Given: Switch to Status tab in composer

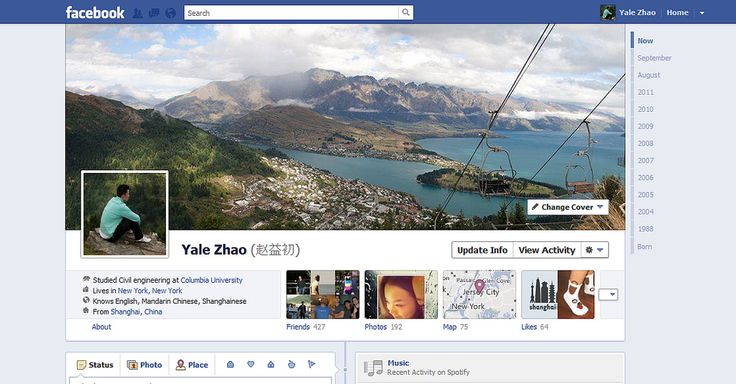Looking at the screenshot, I should [95, 365].
